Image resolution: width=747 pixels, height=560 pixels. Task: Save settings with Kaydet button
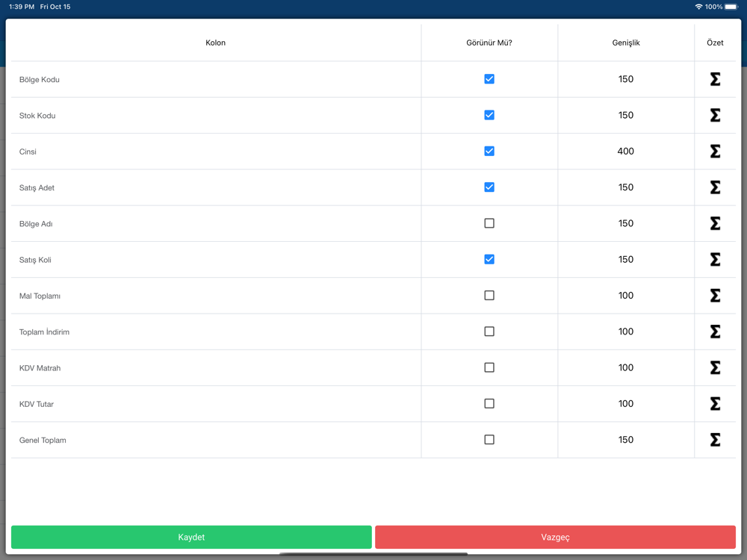tap(191, 537)
